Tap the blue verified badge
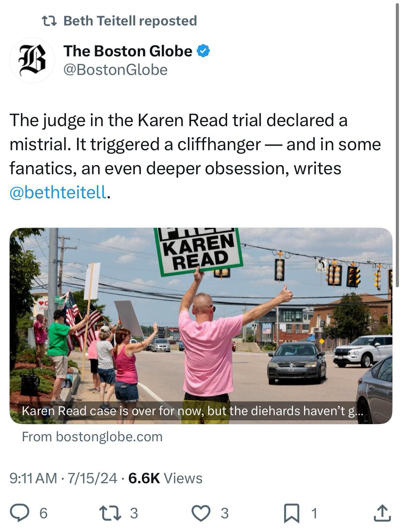Viewport: 402px width, 532px height. 203,51
